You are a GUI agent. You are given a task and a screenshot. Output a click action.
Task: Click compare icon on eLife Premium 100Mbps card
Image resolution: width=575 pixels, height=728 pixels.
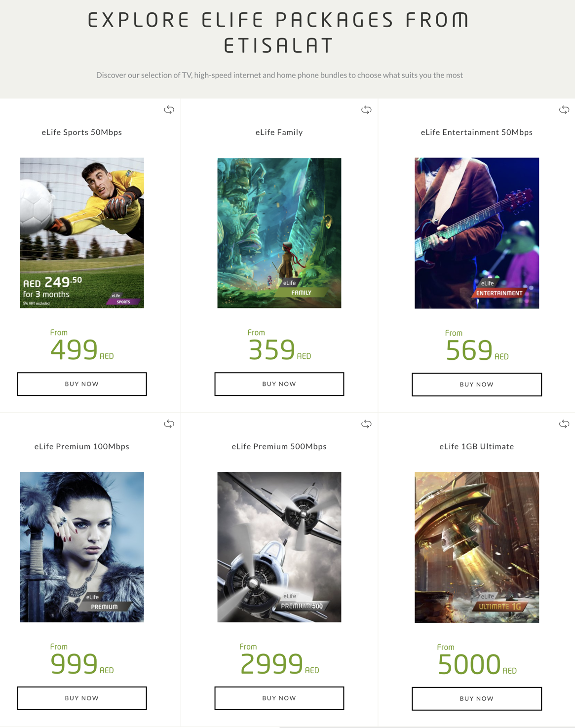pyautogui.click(x=169, y=424)
